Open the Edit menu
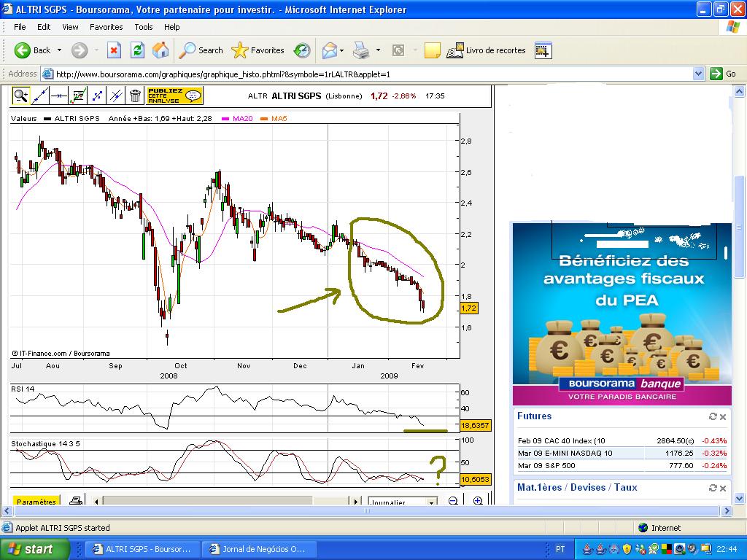 tap(44, 27)
